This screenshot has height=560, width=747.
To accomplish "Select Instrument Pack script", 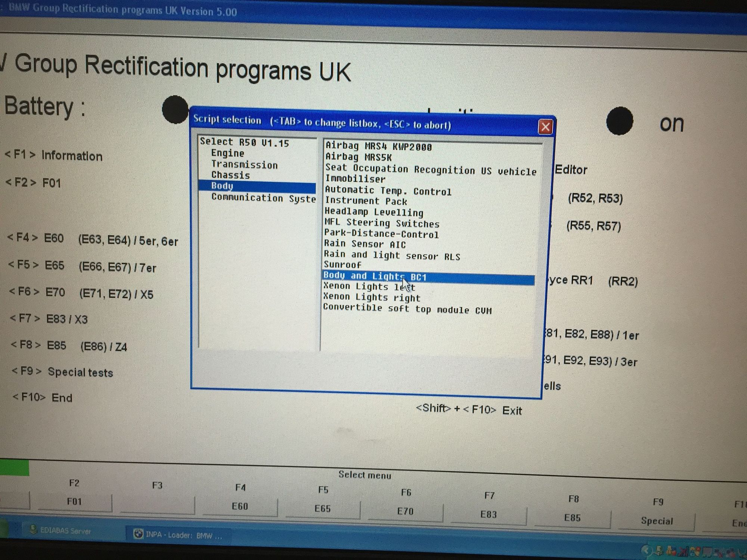I will pyautogui.click(x=366, y=201).
